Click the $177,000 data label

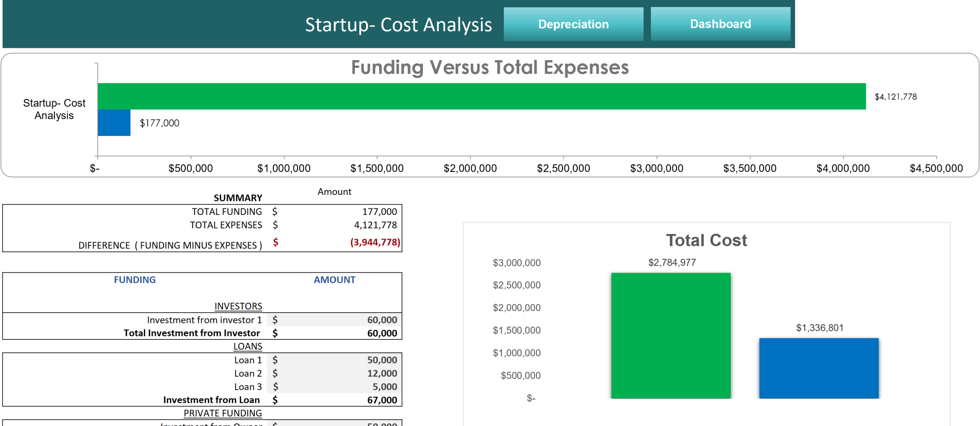point(159,123)
